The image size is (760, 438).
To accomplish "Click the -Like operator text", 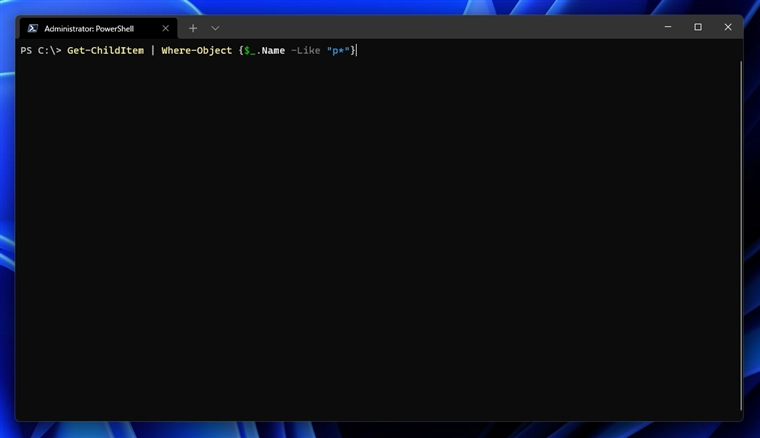I will tap(305, 50).
